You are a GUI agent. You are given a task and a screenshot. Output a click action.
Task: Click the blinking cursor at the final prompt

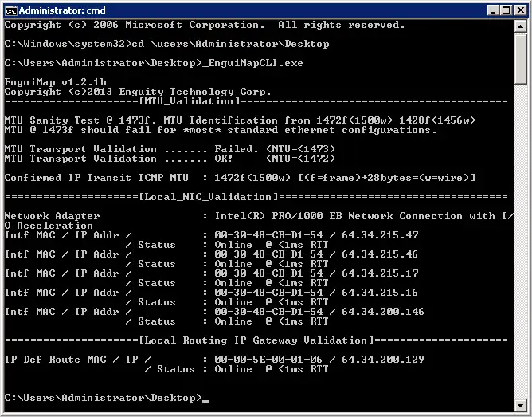[x=205, y=398]
